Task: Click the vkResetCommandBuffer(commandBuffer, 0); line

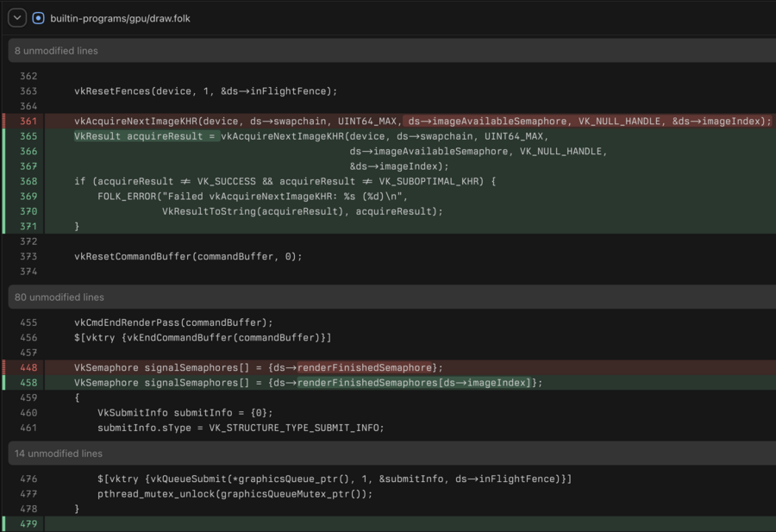Action: [x=188, y=256]
